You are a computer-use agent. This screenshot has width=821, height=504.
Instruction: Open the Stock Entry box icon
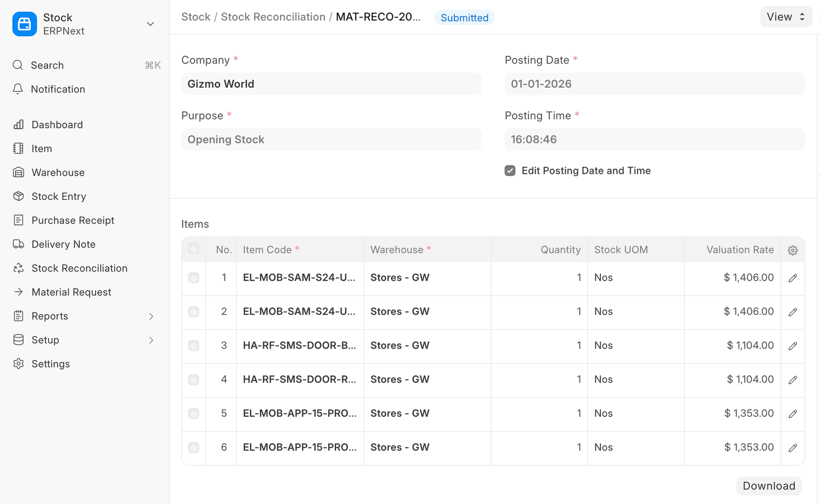(x=19, y=196)
